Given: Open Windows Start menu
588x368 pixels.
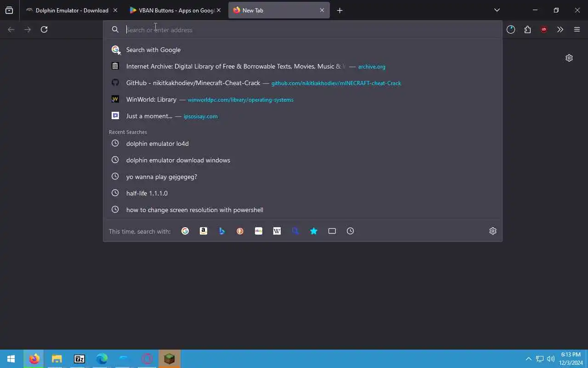Looking at the screenshot, I should click(x=11, y=359).
